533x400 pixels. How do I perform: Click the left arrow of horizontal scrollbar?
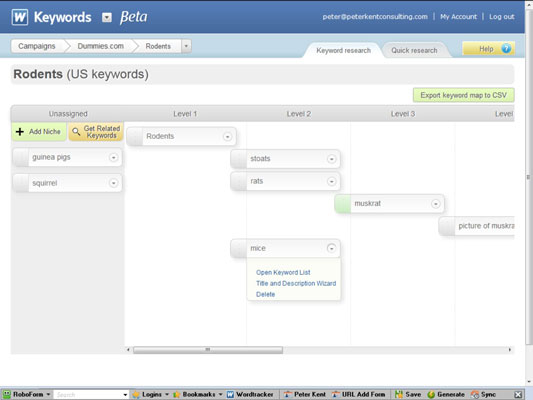click(x=128, y=350)
